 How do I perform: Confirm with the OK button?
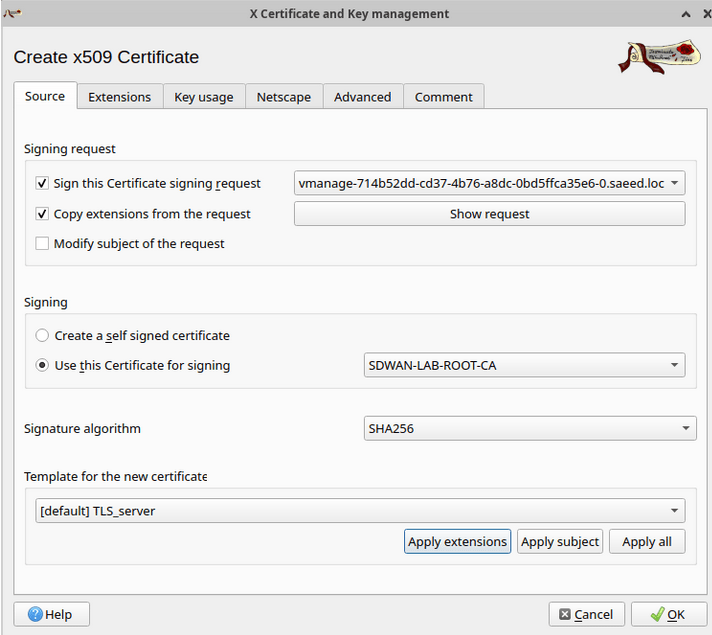pos(666,614)
